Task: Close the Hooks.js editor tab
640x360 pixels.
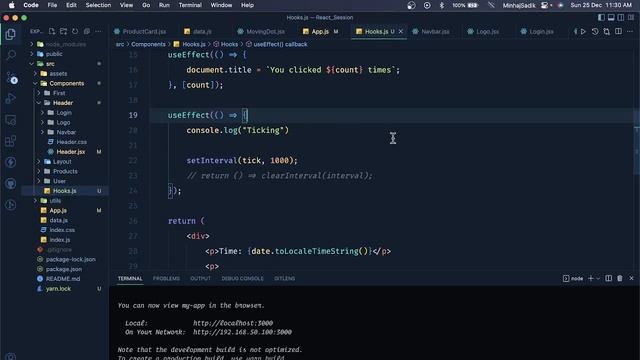Action: [401, 31]
